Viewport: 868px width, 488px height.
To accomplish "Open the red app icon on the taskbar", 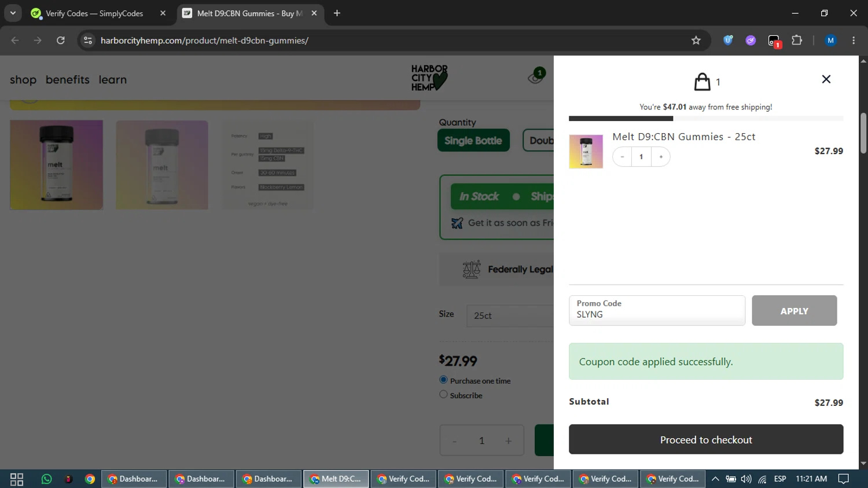I will pos(68,479).
